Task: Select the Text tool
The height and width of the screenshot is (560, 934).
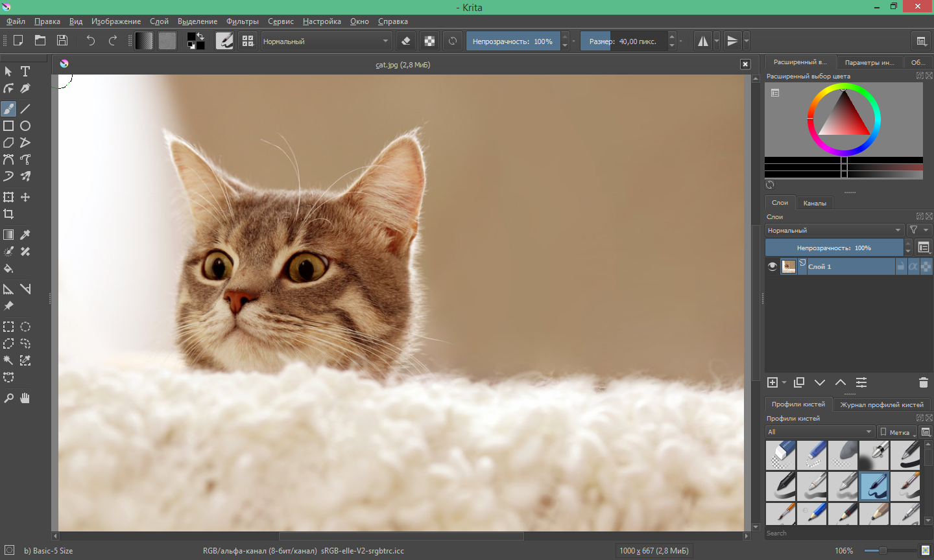Action: tap(25, 71)
